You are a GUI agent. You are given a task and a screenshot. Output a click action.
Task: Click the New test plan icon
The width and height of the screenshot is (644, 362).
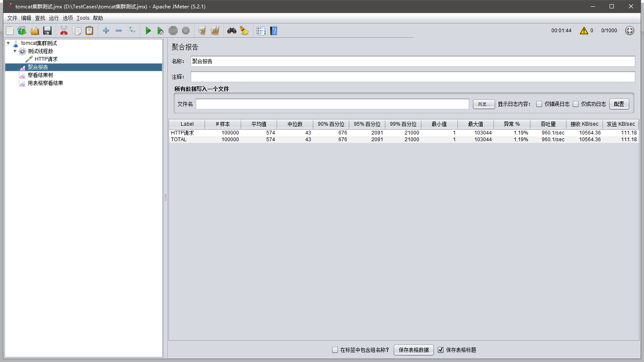(10, 31)
